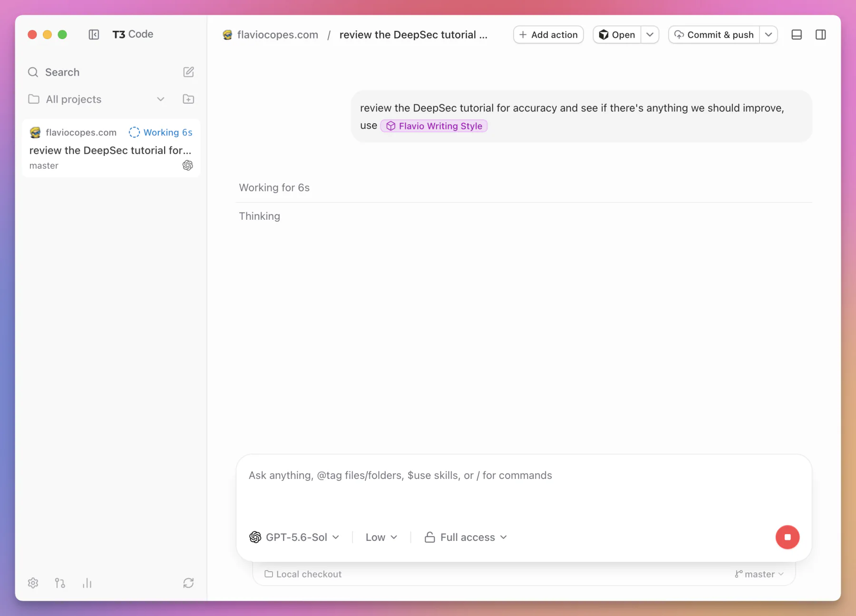Screen dimensions: 856x616
Task: Open settings gear icon in sidebar footer
Action: 33,583
